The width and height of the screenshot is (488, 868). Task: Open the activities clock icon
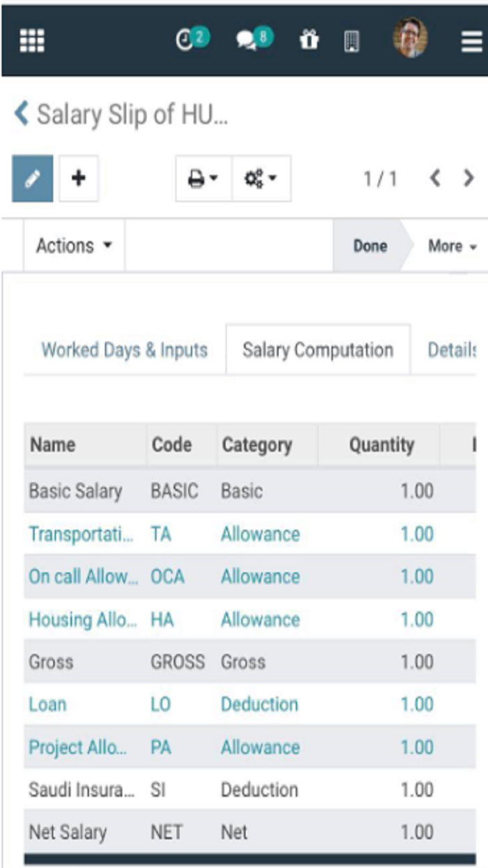tap(190, 40)
